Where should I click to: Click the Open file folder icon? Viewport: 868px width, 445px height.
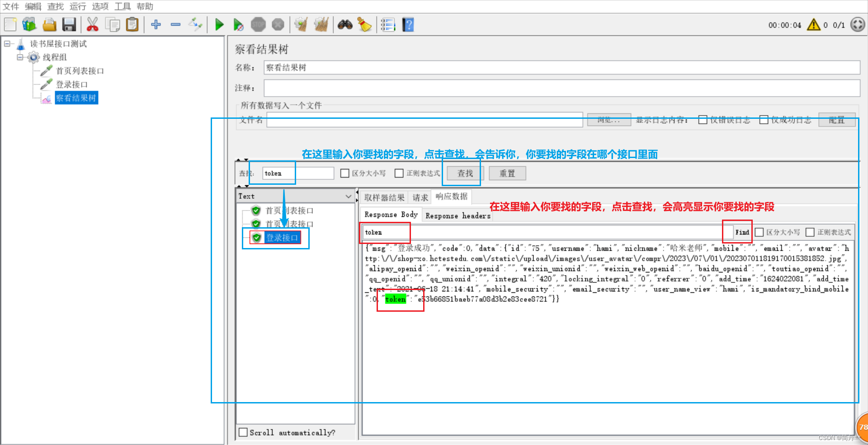(49, 24)
